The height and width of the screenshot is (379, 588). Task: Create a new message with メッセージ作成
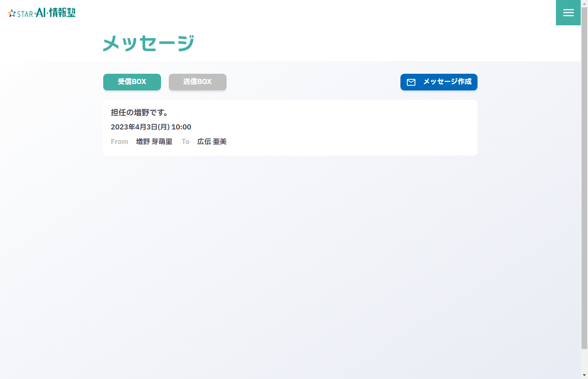tap(439, 82)
